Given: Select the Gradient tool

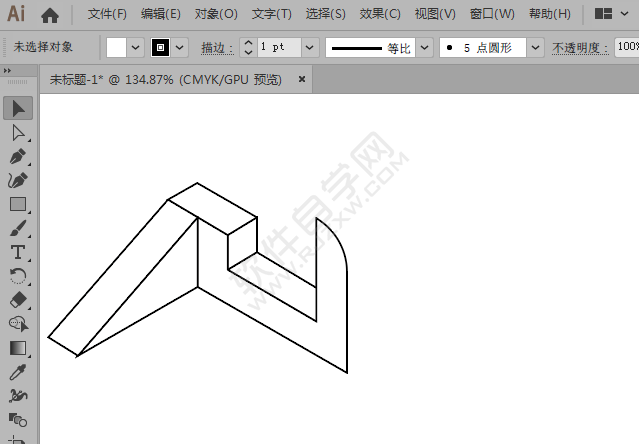Looking at the screenshot, I should [18, 348].
